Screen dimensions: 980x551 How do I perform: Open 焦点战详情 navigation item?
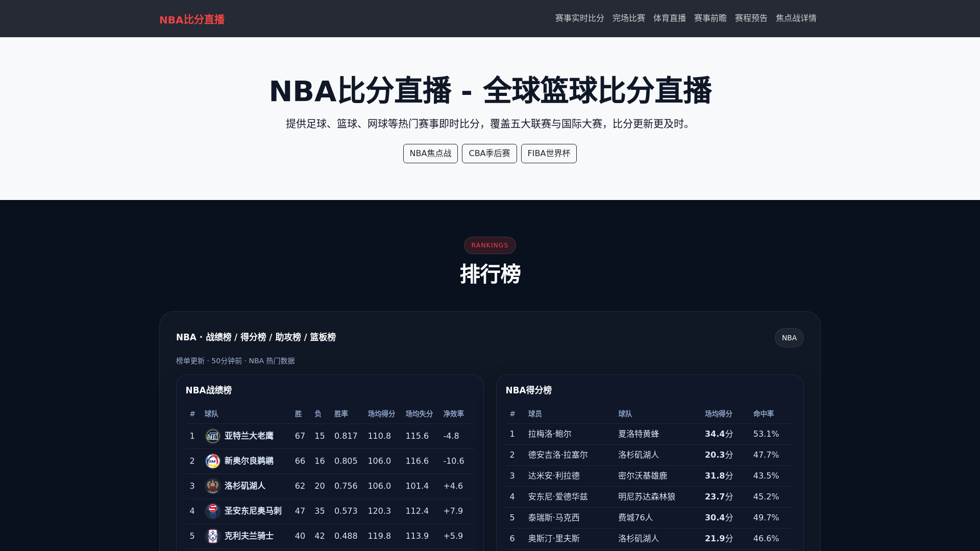[x=796, y=18]
